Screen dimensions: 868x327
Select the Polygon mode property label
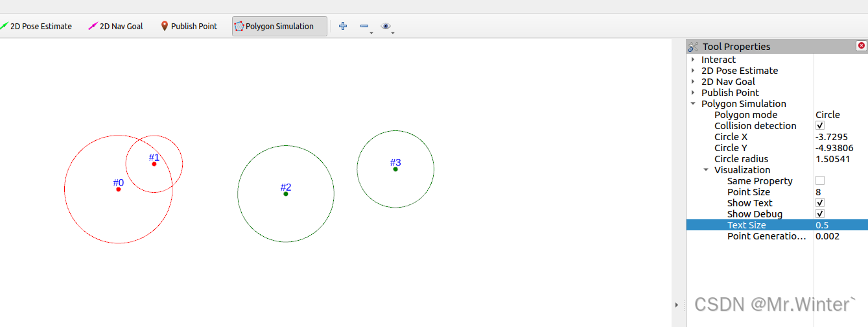[745, 115]
